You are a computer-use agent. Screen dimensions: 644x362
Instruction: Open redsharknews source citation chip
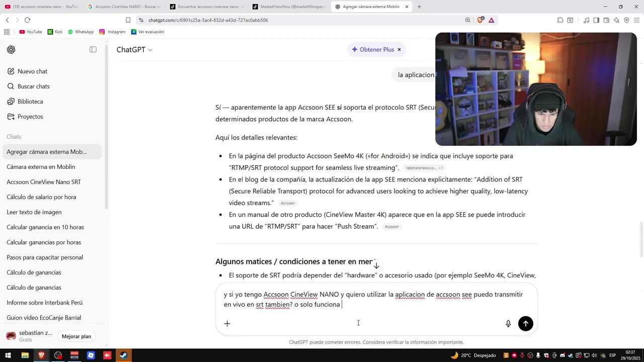[x=424, y=168]
